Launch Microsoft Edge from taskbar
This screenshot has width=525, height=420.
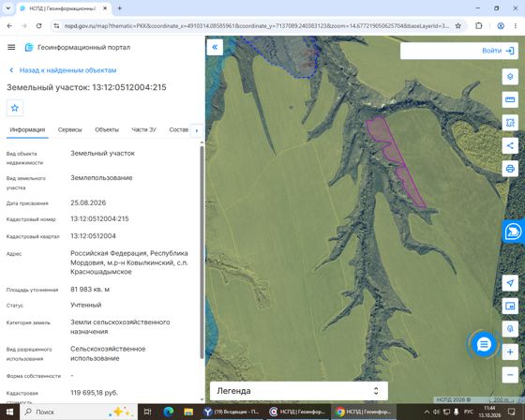(x=168, y=412)
